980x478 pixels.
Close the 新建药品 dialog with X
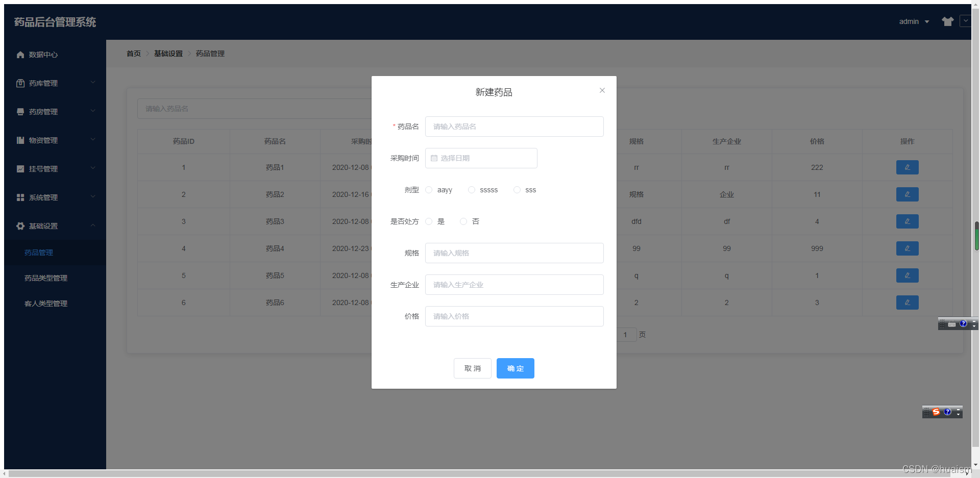(x=602, y=90)
